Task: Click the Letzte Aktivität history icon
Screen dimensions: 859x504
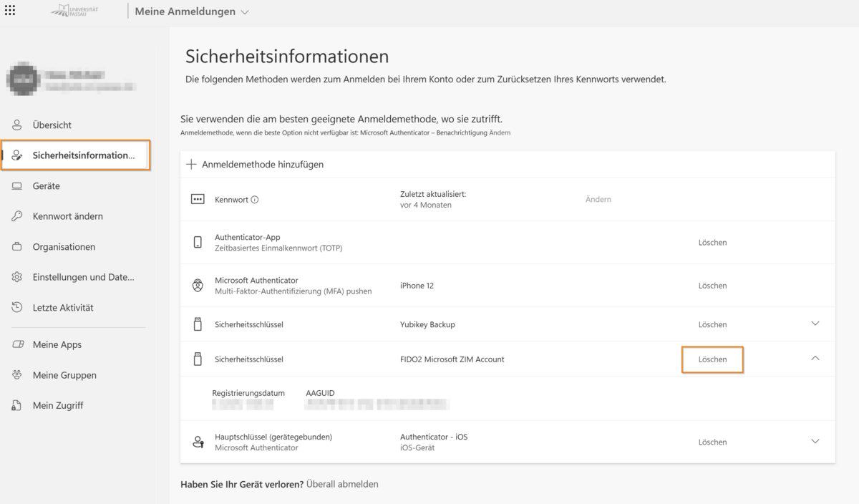Action: click(17, 308)
